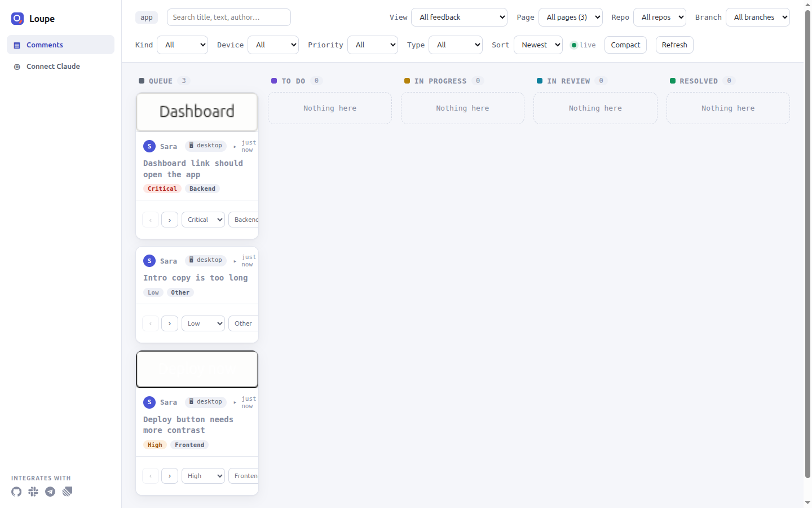
Task: Click the desktop device badge on Dashboard link card
Action: [206, 146]
